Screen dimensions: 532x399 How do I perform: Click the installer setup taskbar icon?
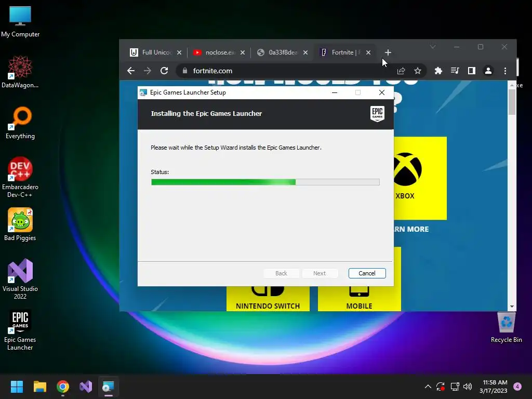coord(108,387)
